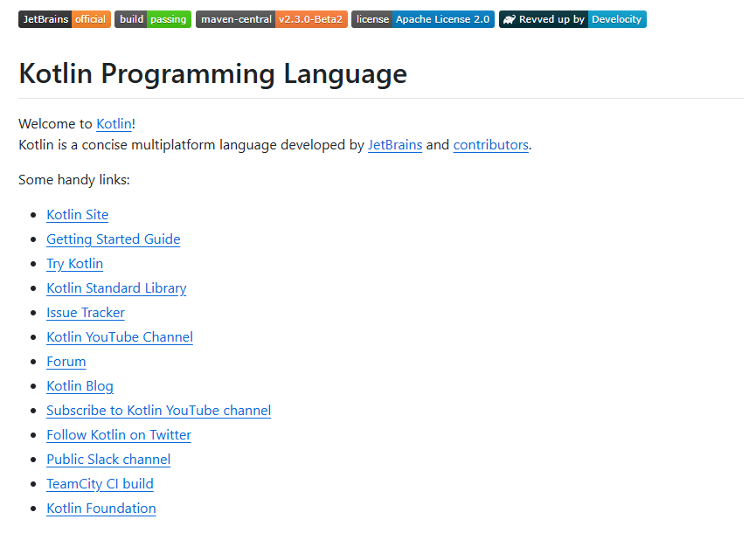Click Subscribe to Kotlin YouTube channel

(158, 411)
